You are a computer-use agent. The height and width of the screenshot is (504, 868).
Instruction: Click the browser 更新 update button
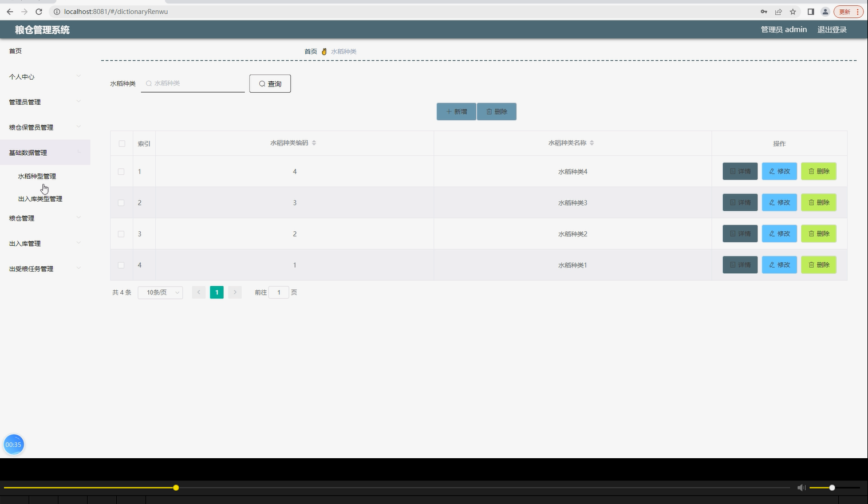pos(849,11)
